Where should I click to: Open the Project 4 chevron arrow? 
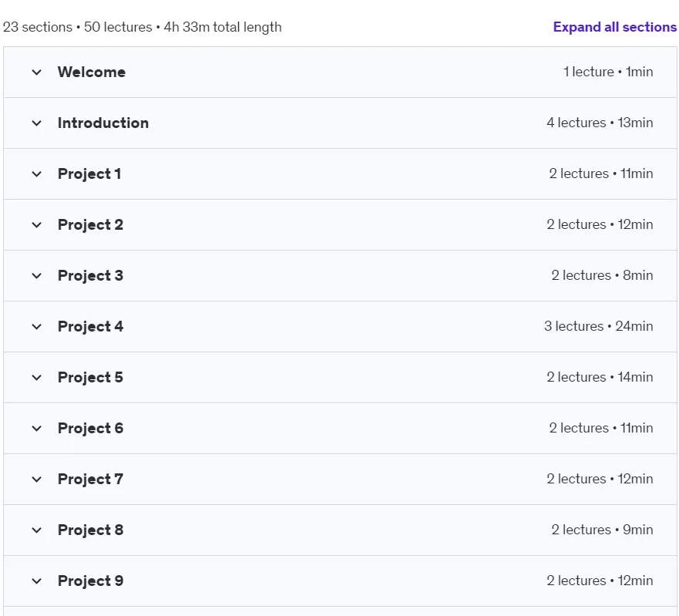37,327
